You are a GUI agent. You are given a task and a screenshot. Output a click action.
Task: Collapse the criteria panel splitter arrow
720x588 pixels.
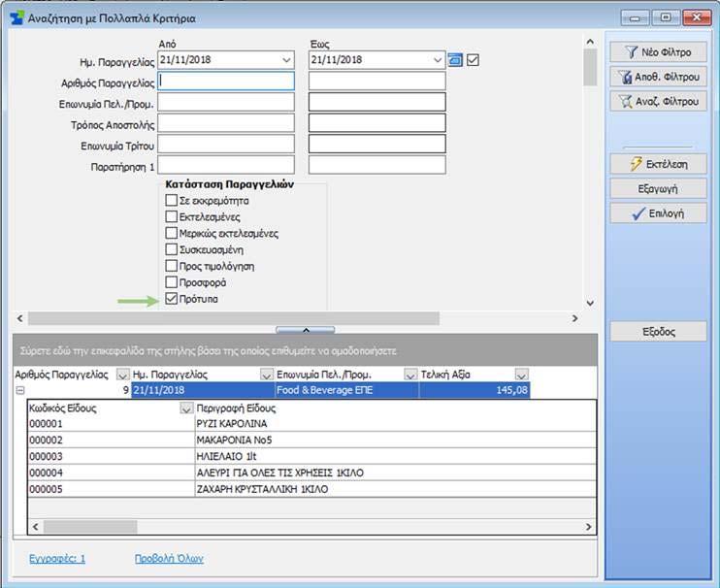point(306,330)
